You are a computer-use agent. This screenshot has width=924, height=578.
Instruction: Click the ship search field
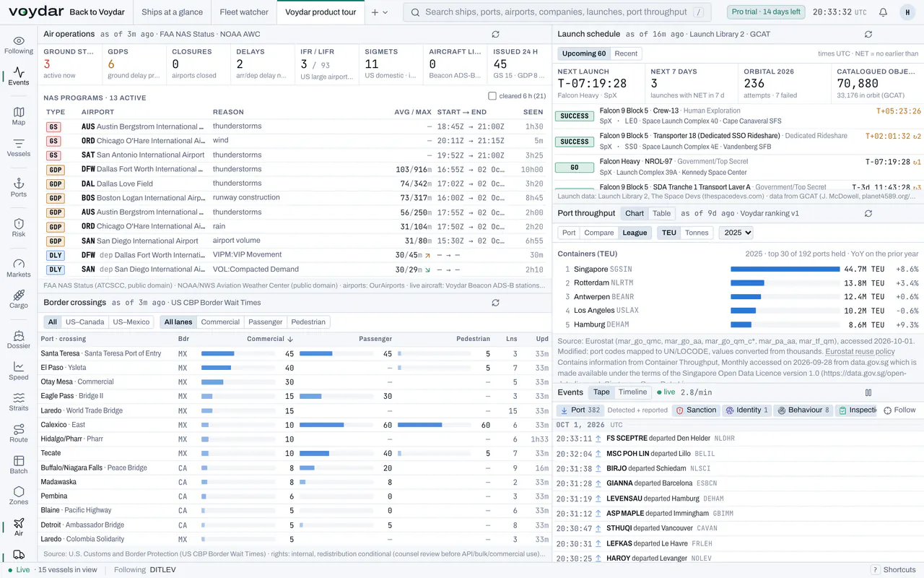click(557, 12)
